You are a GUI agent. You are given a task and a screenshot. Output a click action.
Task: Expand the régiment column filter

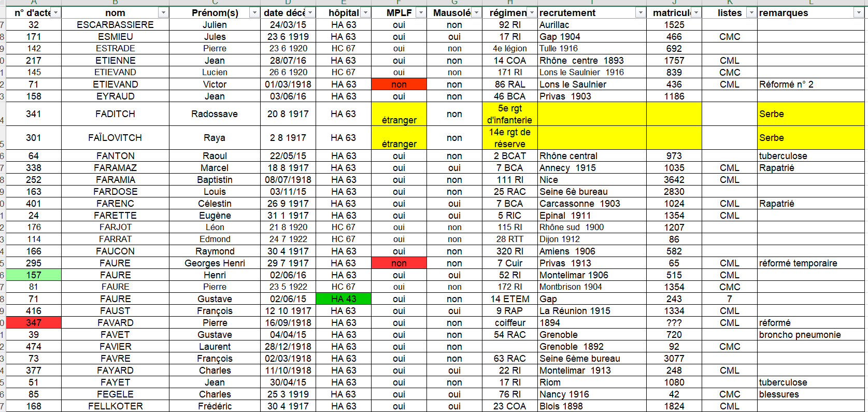click(x=532, y=13)
